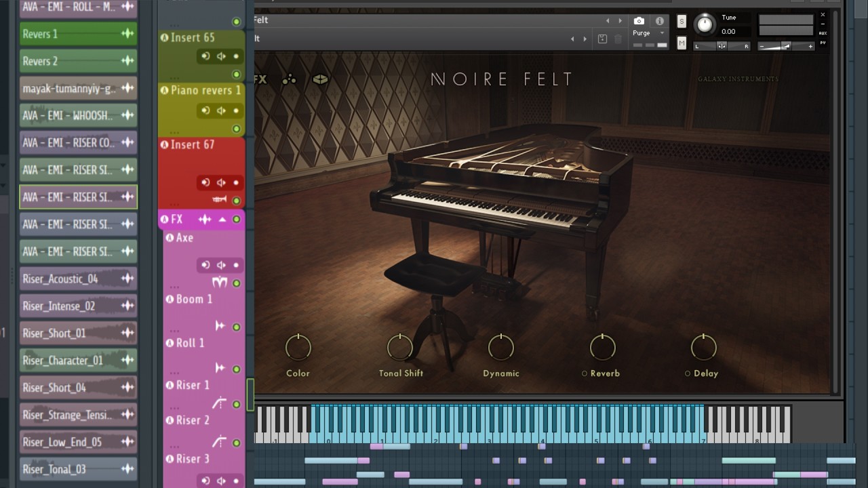The height and width of the screenshot is (488, 868).
Task: Turn the Delay knob
Action: 704,348
